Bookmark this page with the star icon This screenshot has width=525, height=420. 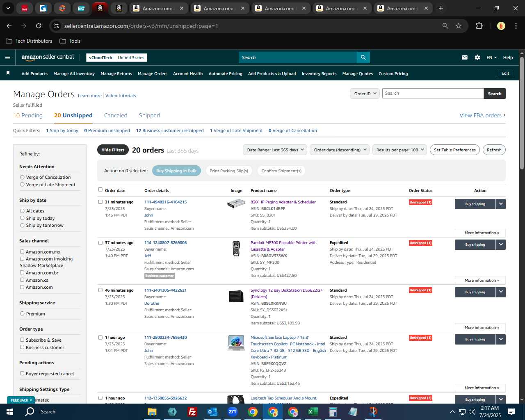click(459, 26)
